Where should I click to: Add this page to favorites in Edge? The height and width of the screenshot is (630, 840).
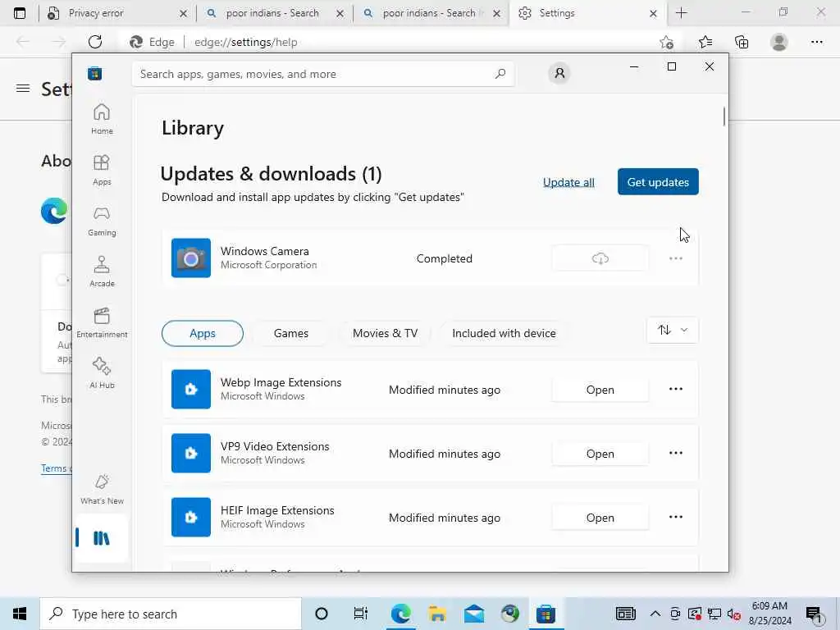pyautogui.click(x=666, y=42)
